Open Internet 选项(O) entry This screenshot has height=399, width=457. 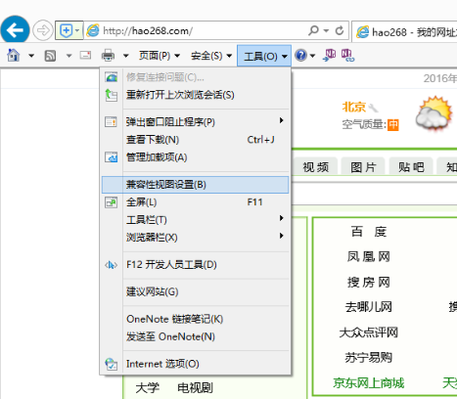tap(195, 364)
